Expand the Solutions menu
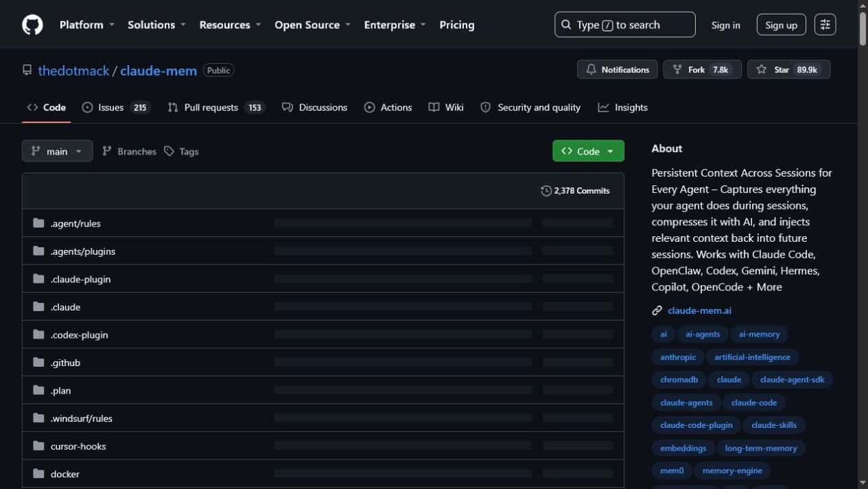Viewport: 868px width, 489px height. pos(156,25)
